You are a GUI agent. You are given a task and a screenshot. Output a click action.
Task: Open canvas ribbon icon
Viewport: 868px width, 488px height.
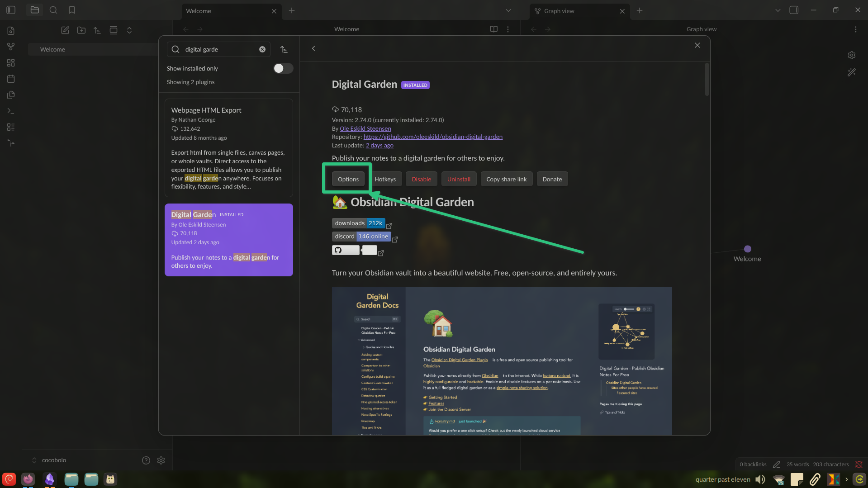[11, 63]
